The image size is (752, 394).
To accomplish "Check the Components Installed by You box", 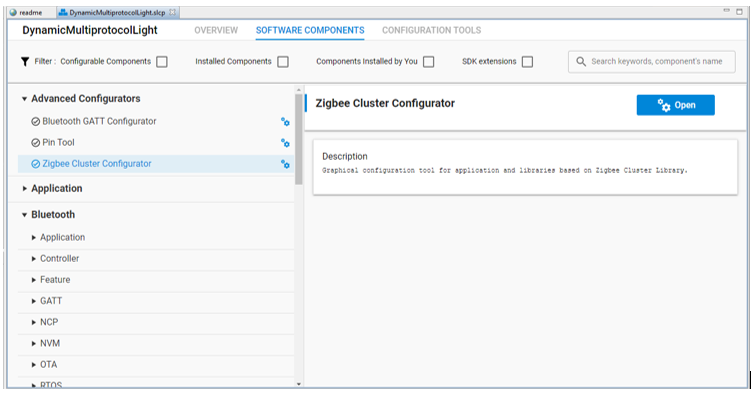I will click(x=429, y=62).
